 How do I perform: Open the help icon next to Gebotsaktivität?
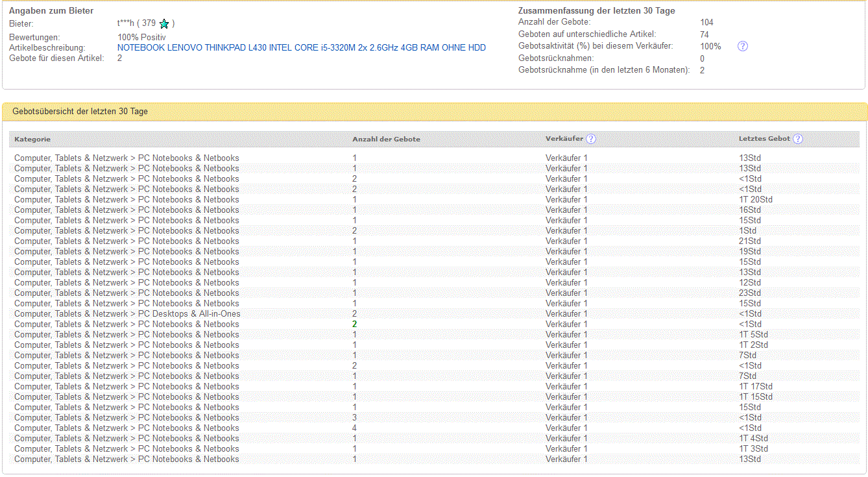(743, 46)
